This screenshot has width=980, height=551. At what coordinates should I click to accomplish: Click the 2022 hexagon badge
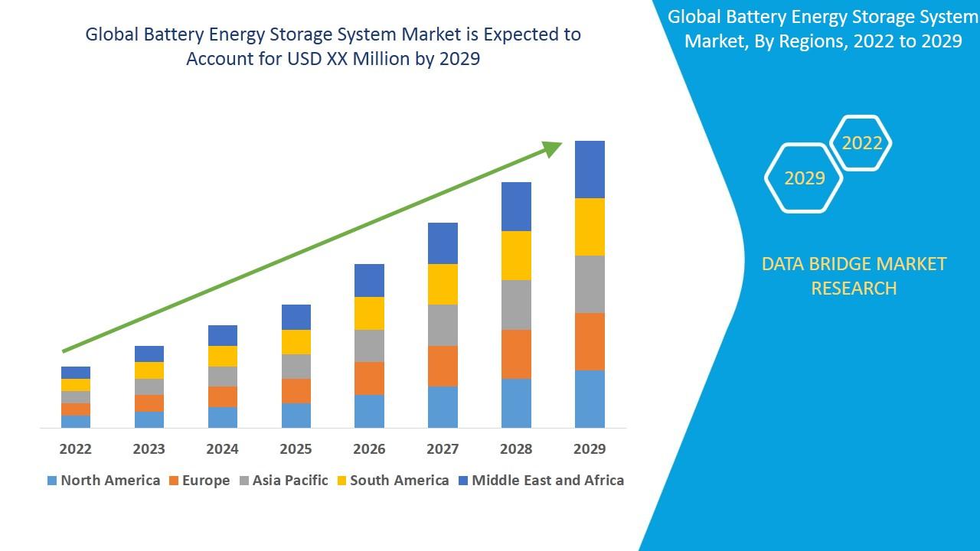[x=861, y=143]
